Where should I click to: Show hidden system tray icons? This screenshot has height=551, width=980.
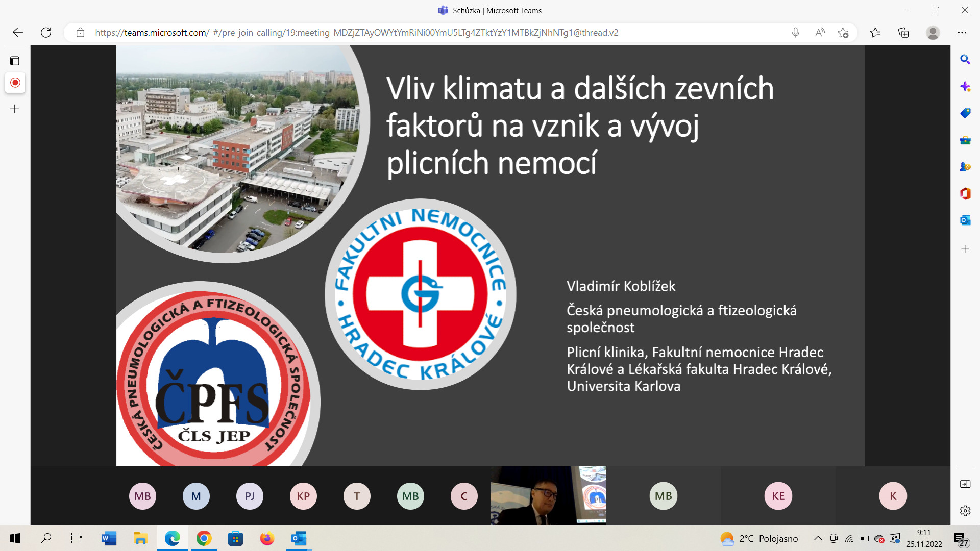pyautogui.click(x=818, y=538)
